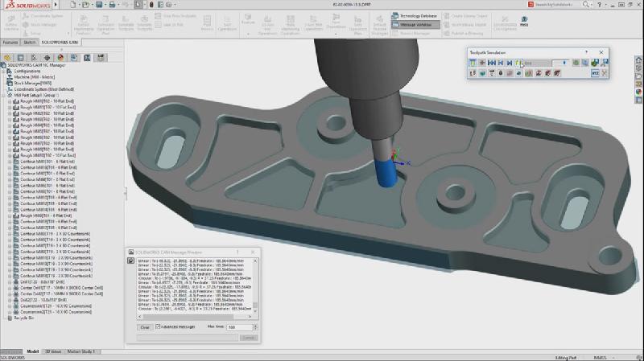644x361 pixels.
Task: Collapse the Mill Part Setup1 node
Action: (4, 95)
